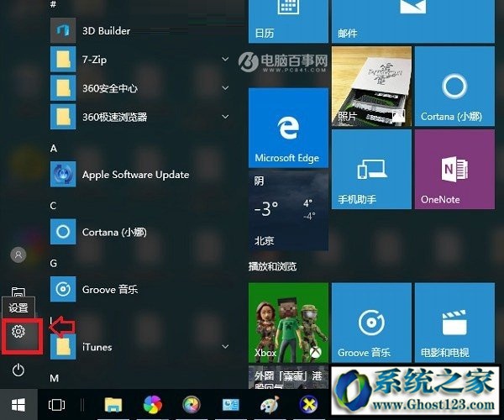This screenshot has width=504, height=420.
Task: Open the paint palette app on taskbar
Action: pos(270,405)
